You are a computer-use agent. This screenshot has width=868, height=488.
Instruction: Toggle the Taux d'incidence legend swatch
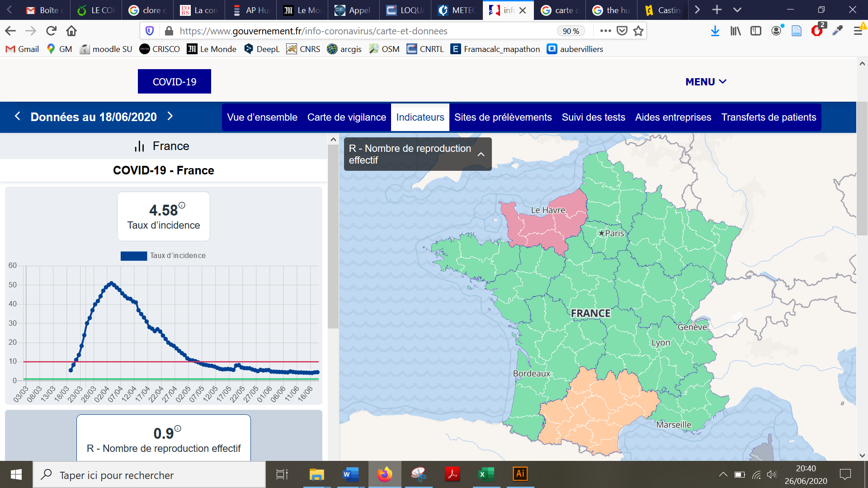(x=133, y=256)
